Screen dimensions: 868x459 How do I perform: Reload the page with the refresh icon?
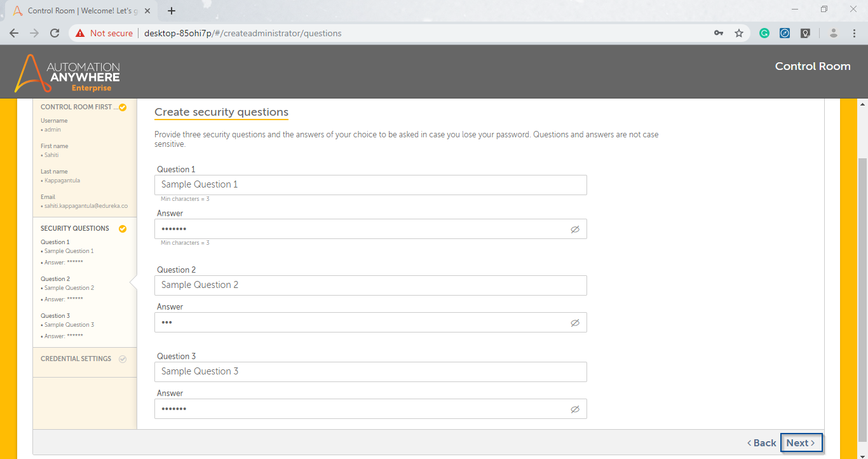click(55, 33)
